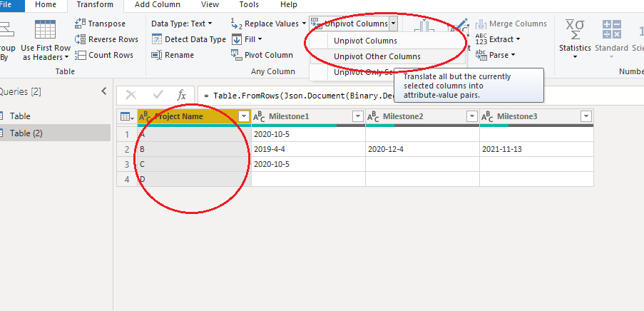This screenshot has width=644, height=311.
Task: Click the table corner menu icon
Action: tap(127, 117)
